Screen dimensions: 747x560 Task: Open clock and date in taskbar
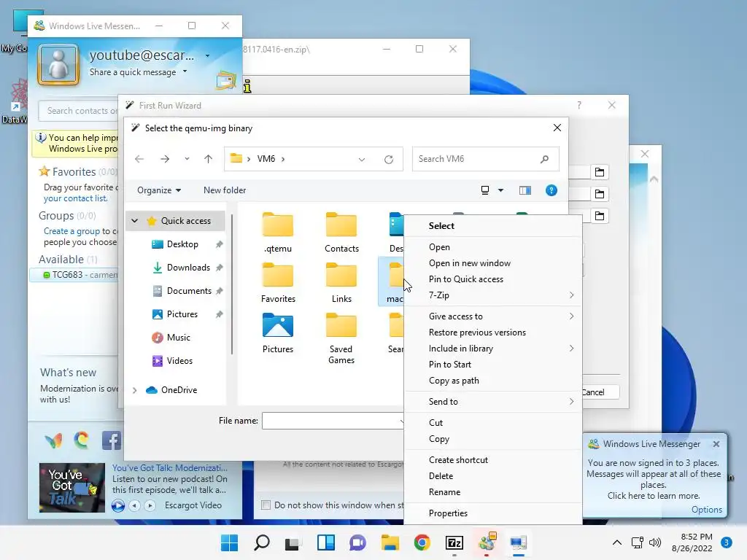[692, 542]
